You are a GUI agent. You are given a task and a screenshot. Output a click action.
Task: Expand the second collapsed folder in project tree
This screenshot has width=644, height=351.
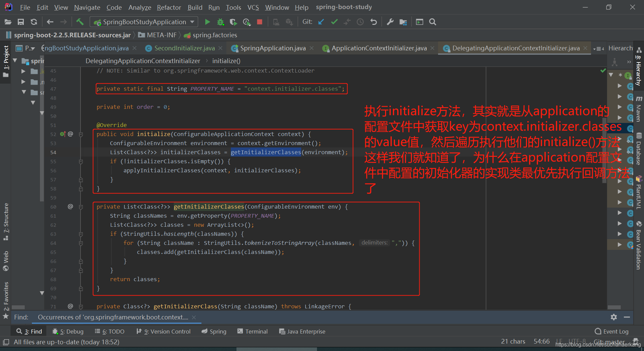coord(23,82)
